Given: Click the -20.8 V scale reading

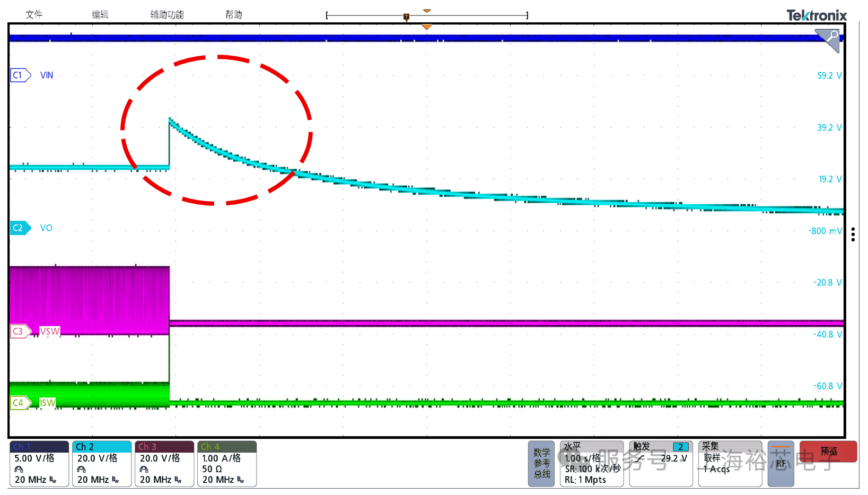Looking at the screenshot, I should tap(828, 283).
